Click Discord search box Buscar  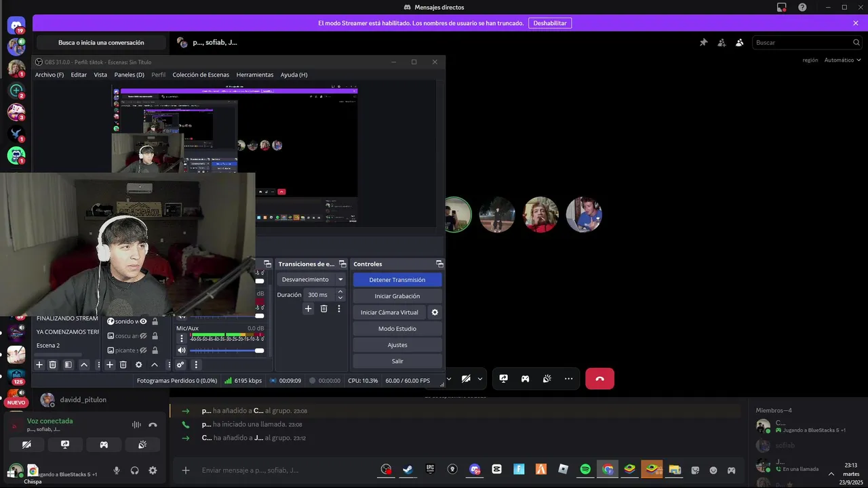(x=806, y=42)
